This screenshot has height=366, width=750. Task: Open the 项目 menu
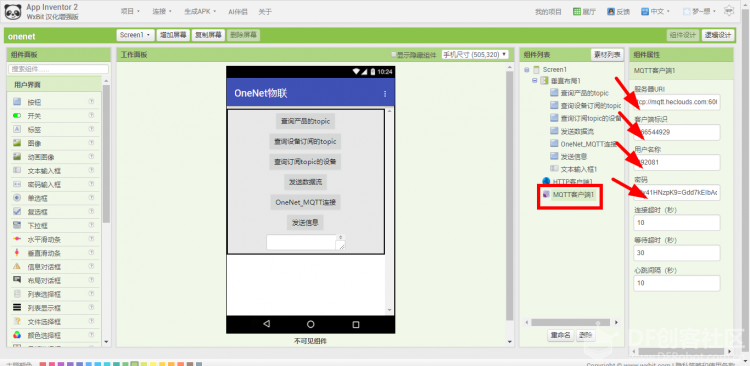point(130,11)
